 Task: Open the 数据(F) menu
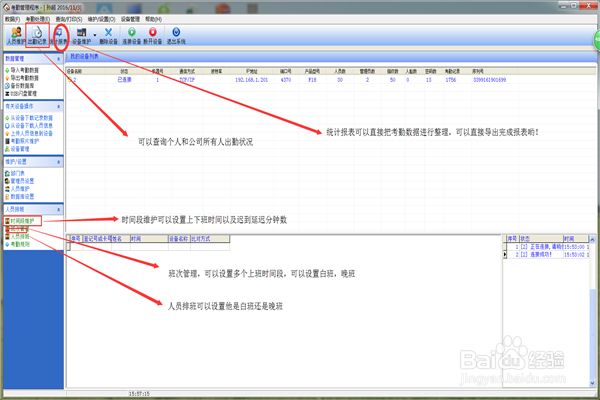(12, 19)
